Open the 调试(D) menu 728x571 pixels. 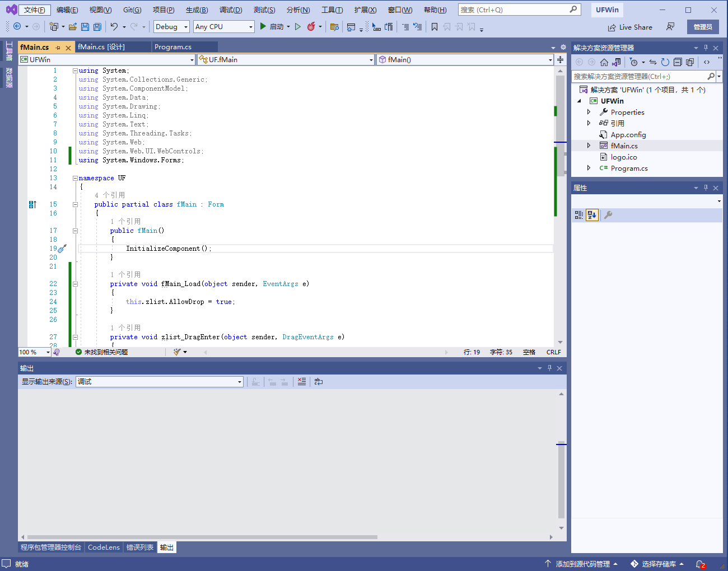tap(231, 10)
